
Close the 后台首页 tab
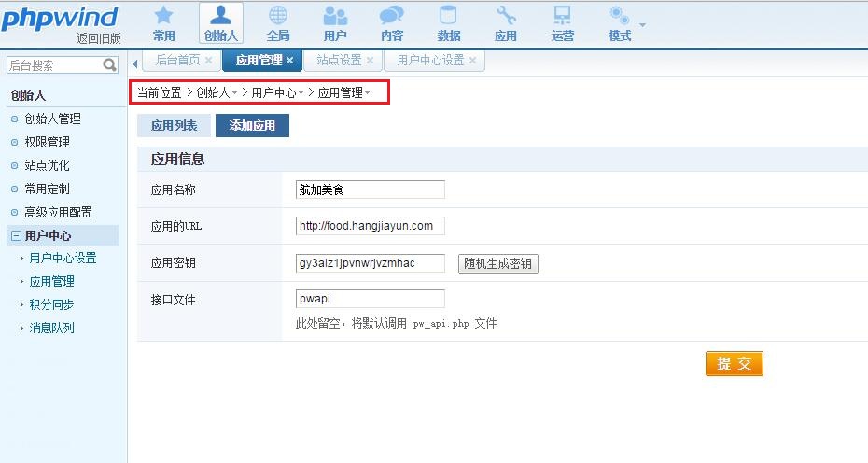point(209,60)
